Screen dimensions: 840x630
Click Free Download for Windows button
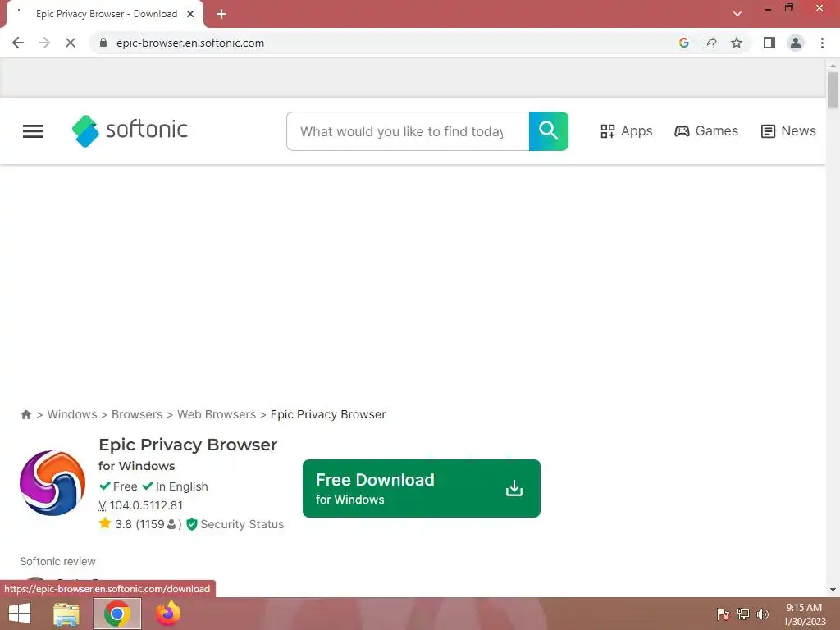click(421, 488)
